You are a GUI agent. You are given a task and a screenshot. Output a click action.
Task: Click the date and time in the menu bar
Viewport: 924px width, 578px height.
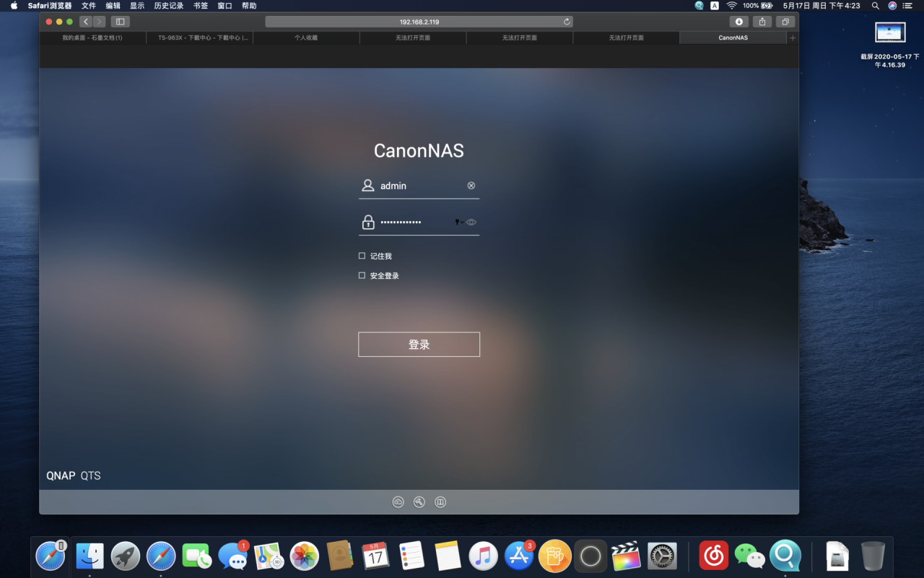click(x=821, y=6)
